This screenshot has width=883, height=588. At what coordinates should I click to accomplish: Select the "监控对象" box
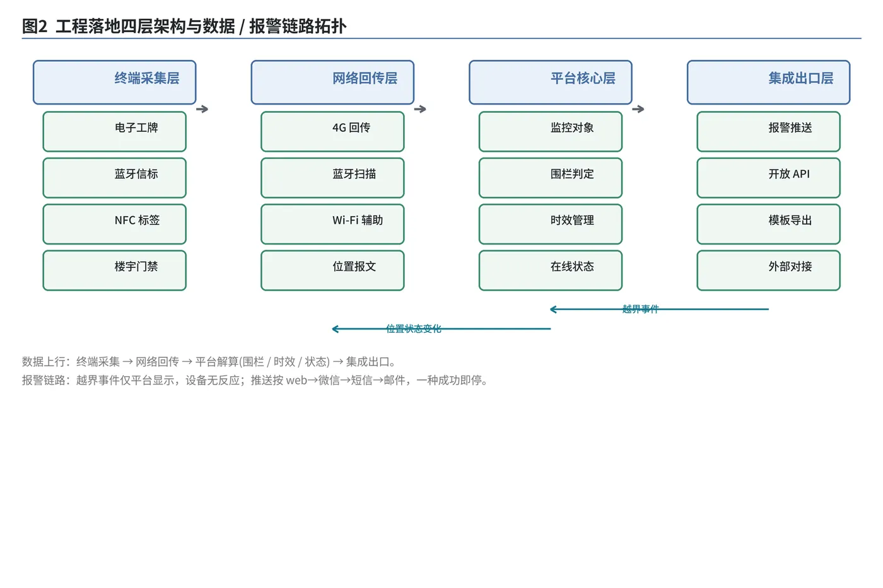click(551, 132)
